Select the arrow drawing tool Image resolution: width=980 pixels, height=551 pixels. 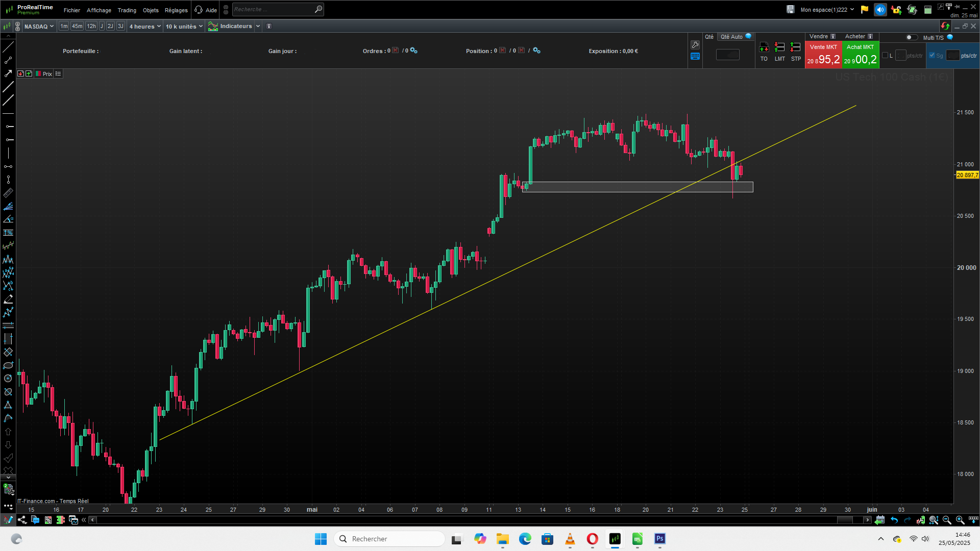point(8,73)
